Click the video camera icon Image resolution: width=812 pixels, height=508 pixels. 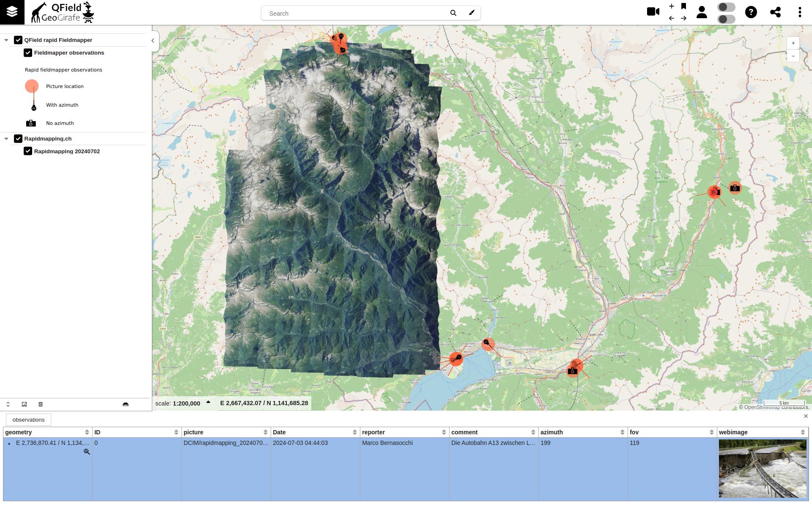click(x=653, y=12)
